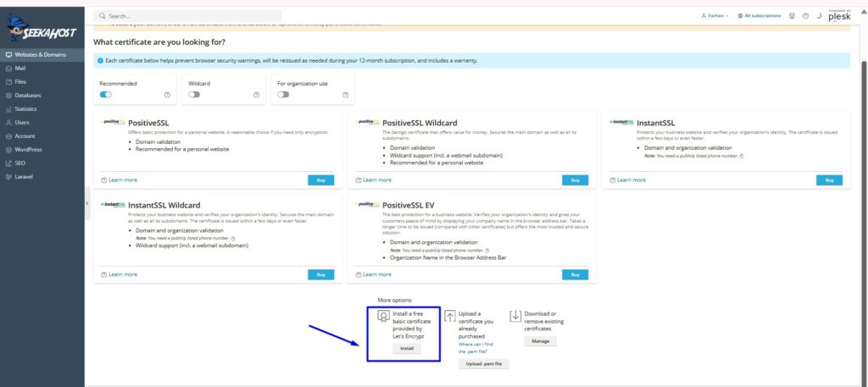Open Websites & Domains in the sidebar
Image resolution: width=868 pixels, height=387 pixels.
click(x=42, y=55)
